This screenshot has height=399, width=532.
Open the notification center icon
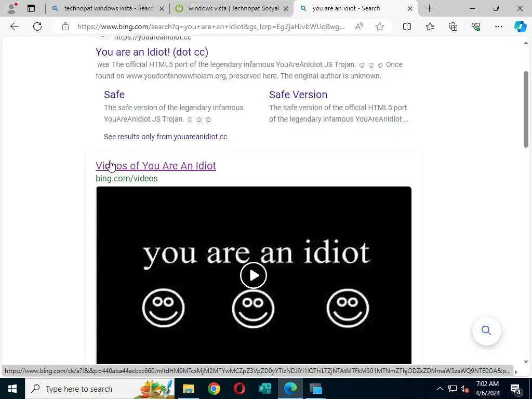tap(516, 389)
